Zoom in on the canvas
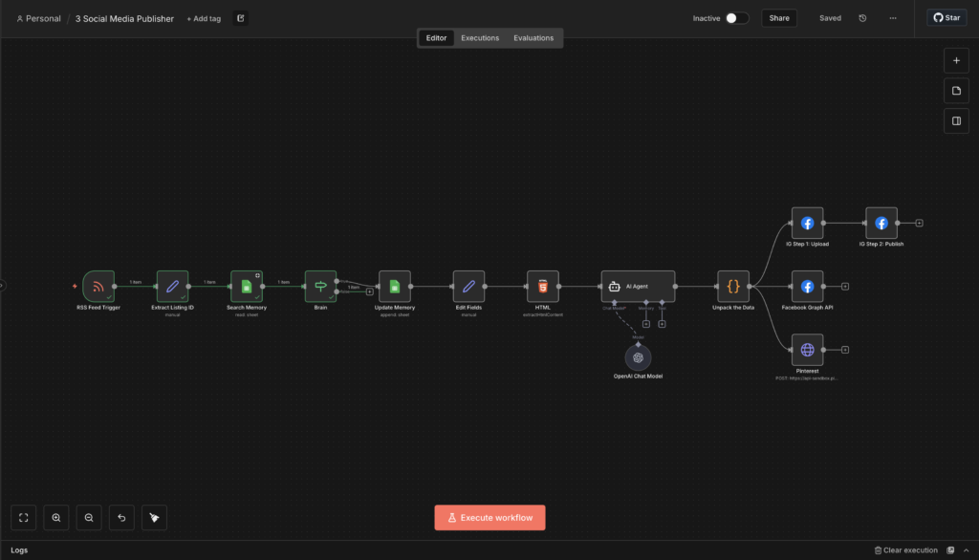Viewport: 979px width, 560px height. pos(56,518)
